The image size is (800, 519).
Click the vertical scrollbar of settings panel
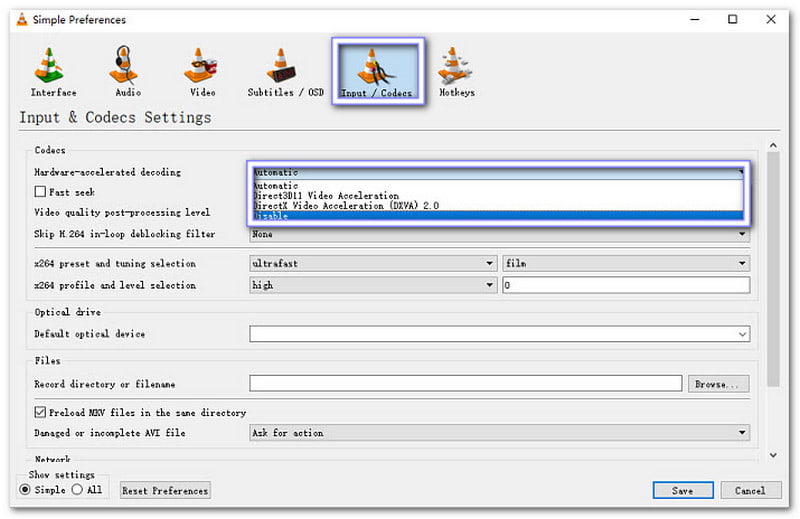click(x=772, y=270)
